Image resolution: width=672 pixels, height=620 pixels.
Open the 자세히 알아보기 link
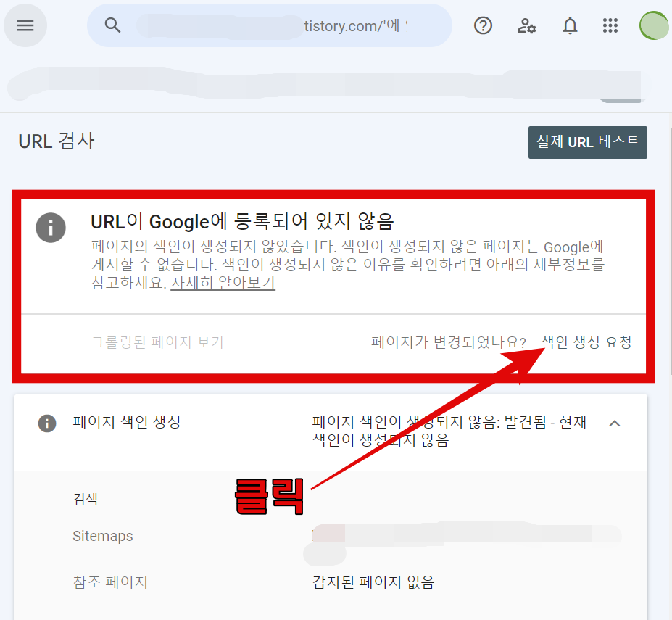pos(223,283)
